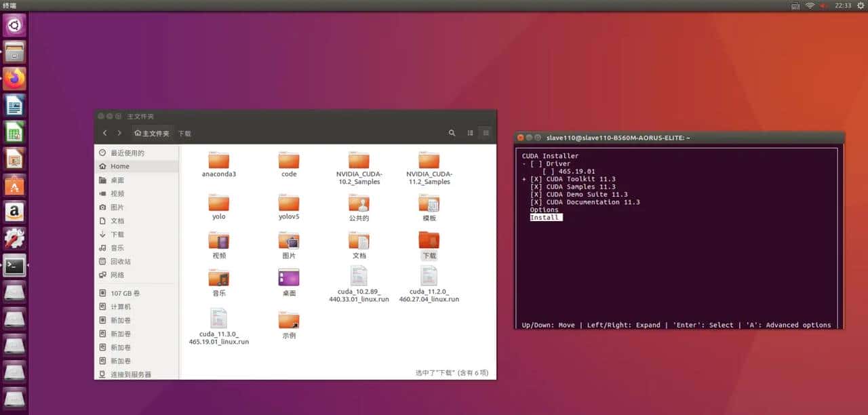Uncheck CUDA Samples 11.3 in the installer

536,186
